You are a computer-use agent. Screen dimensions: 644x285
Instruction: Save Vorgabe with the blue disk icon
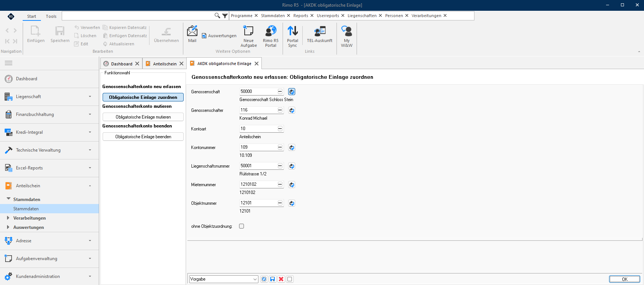pos(273,279)
